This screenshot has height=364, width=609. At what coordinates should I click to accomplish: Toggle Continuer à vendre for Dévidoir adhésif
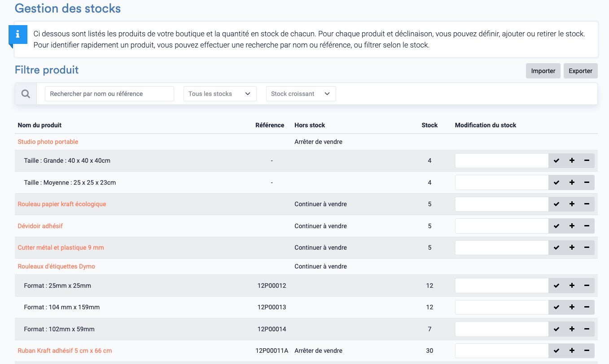click(x=320, y=226)
